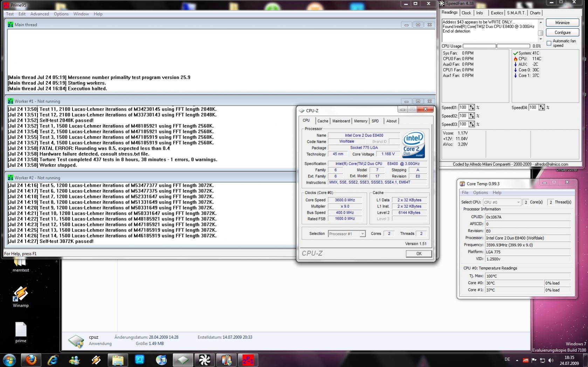The width and height of the screenshot is (588, 367).
Task: Switch to the Cache tab in CPU-Z
Action: pyautogui.click(x=323, y=121)
